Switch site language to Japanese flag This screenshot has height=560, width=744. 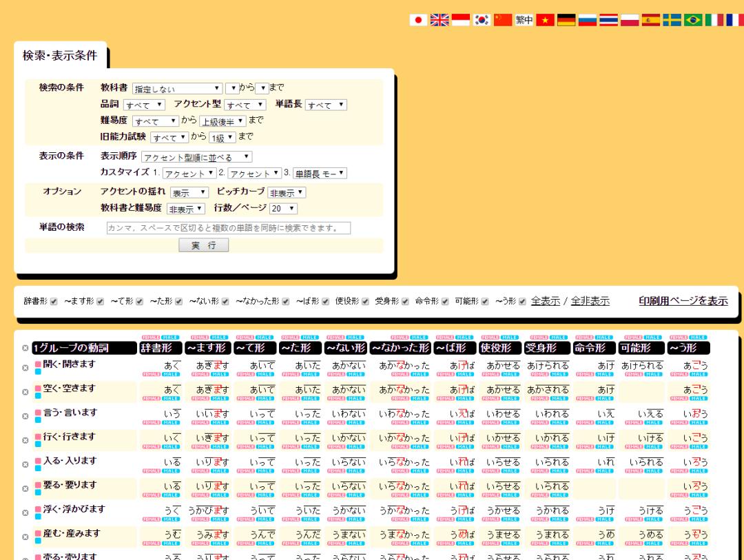pos(418,19)
